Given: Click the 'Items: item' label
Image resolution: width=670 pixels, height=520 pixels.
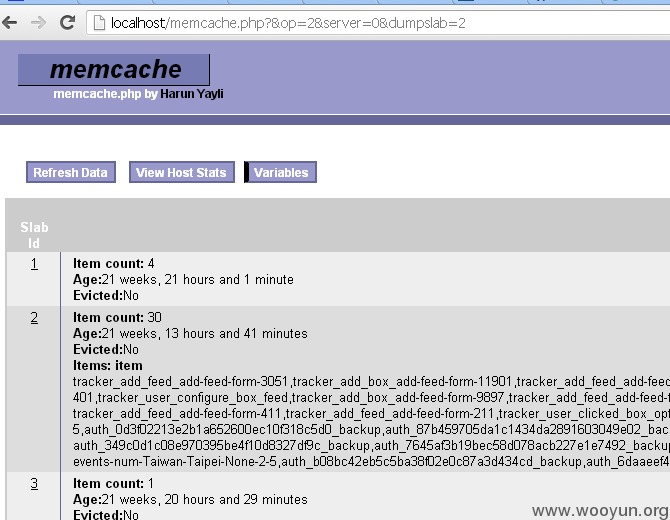Looking at the screenshot, I should click(108, 365).
